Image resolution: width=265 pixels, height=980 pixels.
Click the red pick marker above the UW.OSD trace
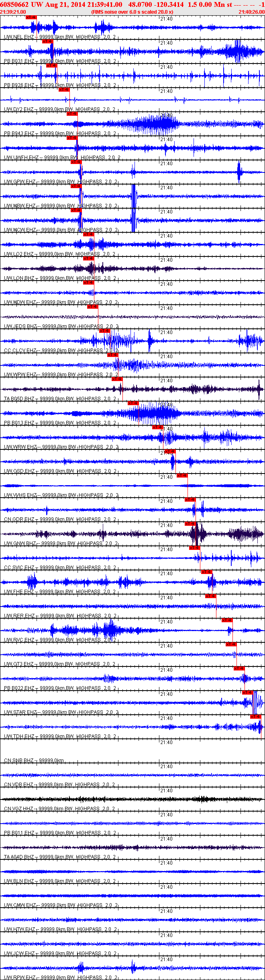coord(170,451)
